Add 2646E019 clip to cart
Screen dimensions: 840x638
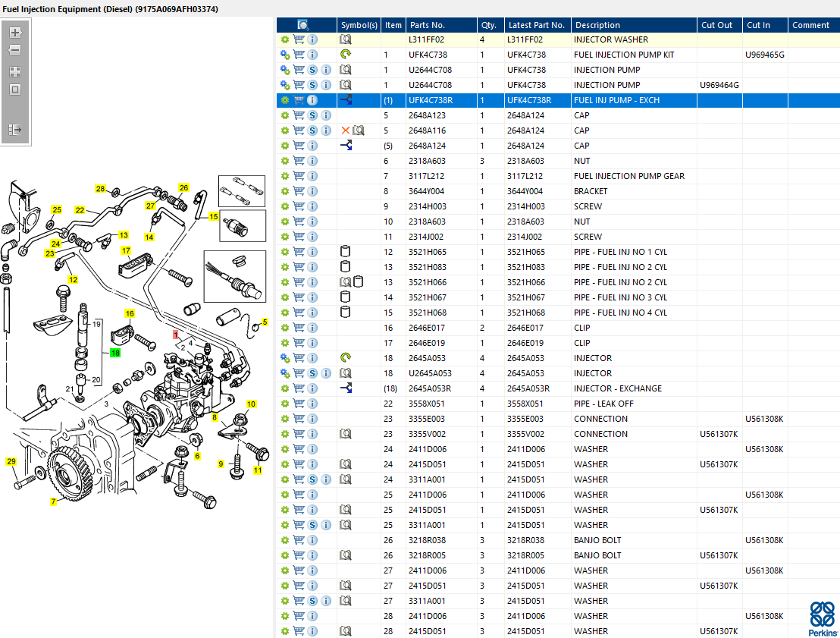[x=299, y=343]
